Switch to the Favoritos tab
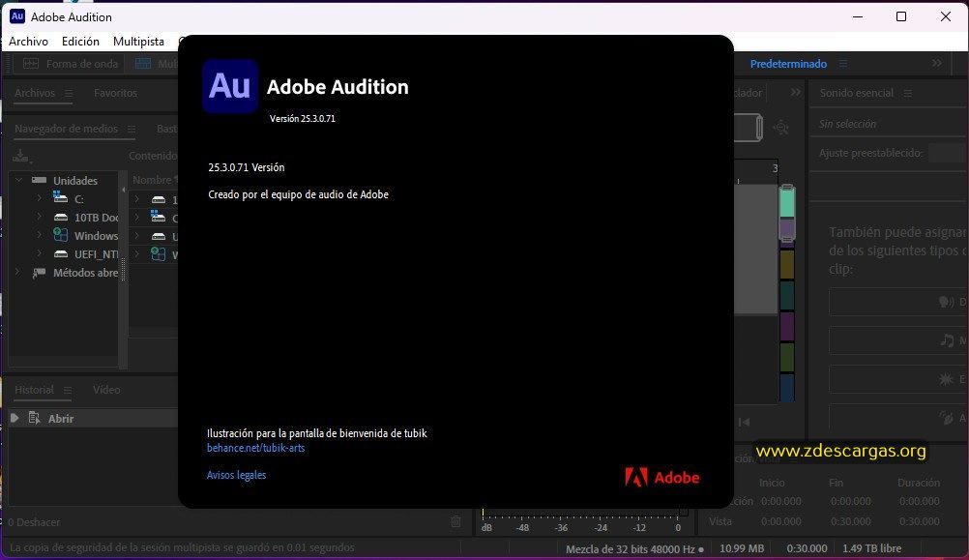Image resolution: width=969 pixels, height=560 pixels. coord(115,93)
